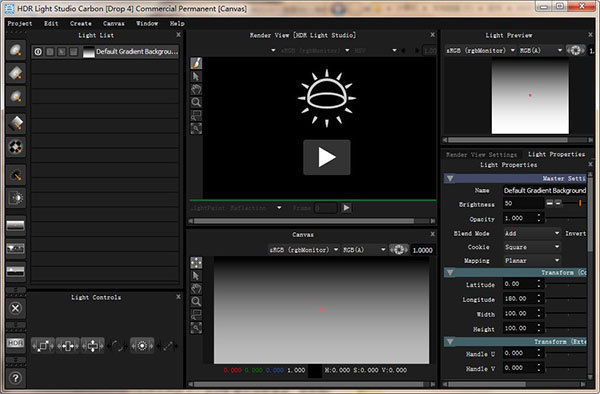Click the HDR button in left toolbar
Viewport: 600px width, 394px height.
coord(16,343)
